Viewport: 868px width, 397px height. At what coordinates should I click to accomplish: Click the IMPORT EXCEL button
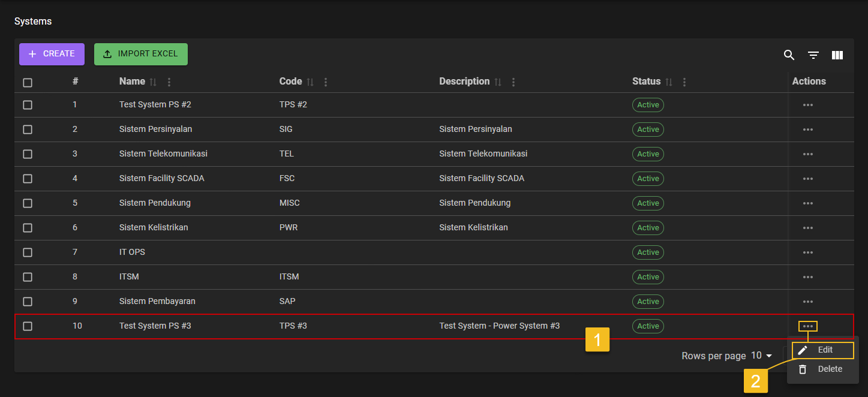(140, 53)
